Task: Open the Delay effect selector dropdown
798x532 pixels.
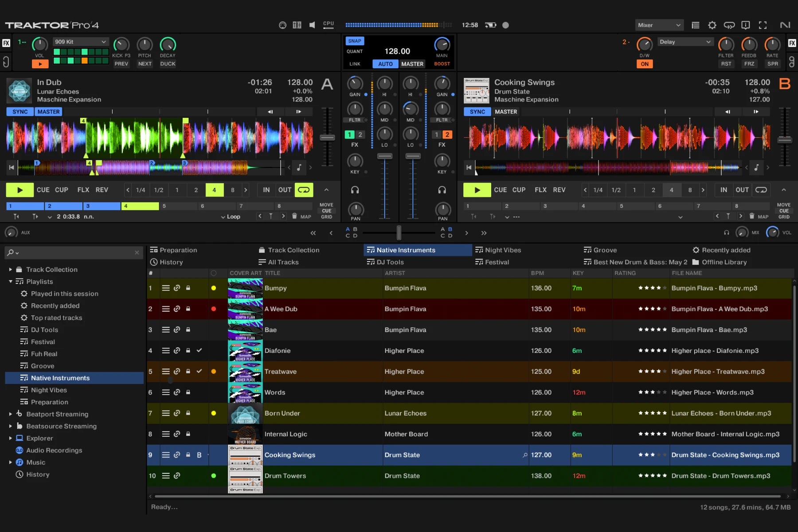Action: click(x=685, y=42)
